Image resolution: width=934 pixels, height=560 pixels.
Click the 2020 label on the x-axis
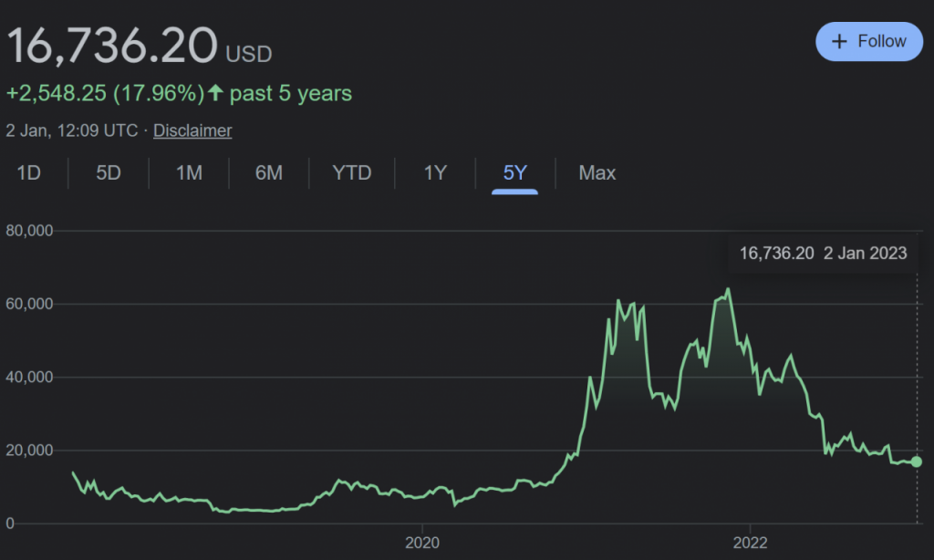click(423, 542)
